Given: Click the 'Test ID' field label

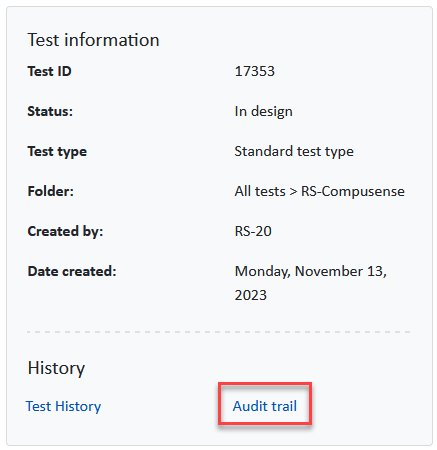Looking at the screenshot, I should click(49, 71).
